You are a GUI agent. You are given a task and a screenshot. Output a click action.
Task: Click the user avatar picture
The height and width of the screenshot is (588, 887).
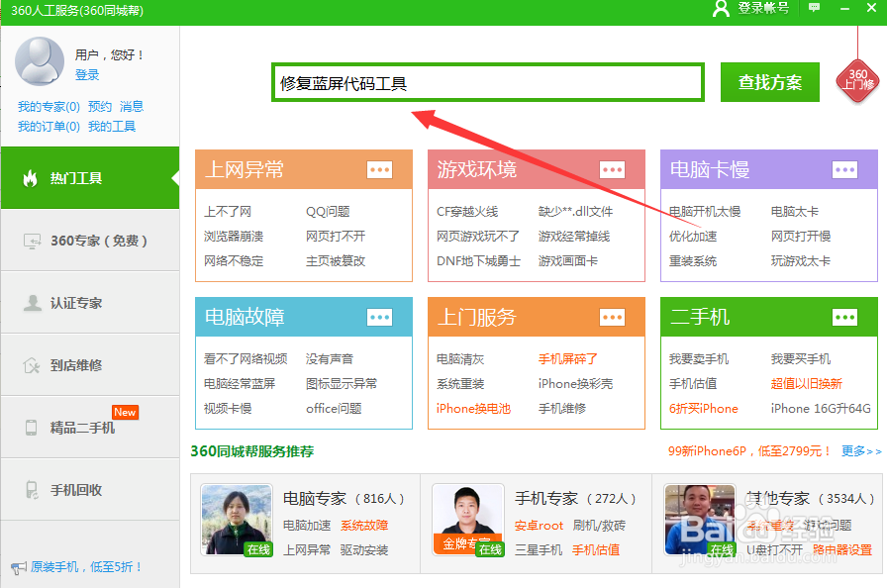point(39,61)
